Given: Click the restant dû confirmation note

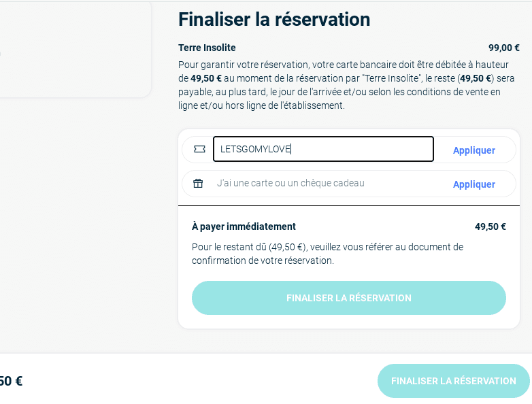Looking at the screenshot, I should (x=327, y=254).
